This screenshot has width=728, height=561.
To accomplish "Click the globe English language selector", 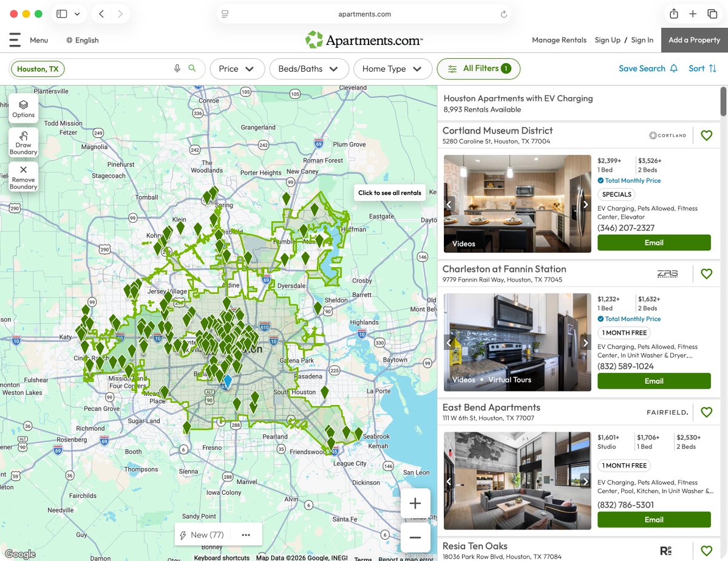I will (x=83, y=41).
